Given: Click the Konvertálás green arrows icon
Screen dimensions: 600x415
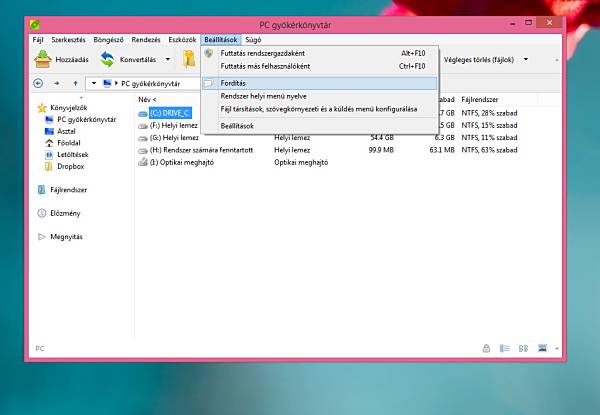Looking at the screenshot, I should coord(107,60).
